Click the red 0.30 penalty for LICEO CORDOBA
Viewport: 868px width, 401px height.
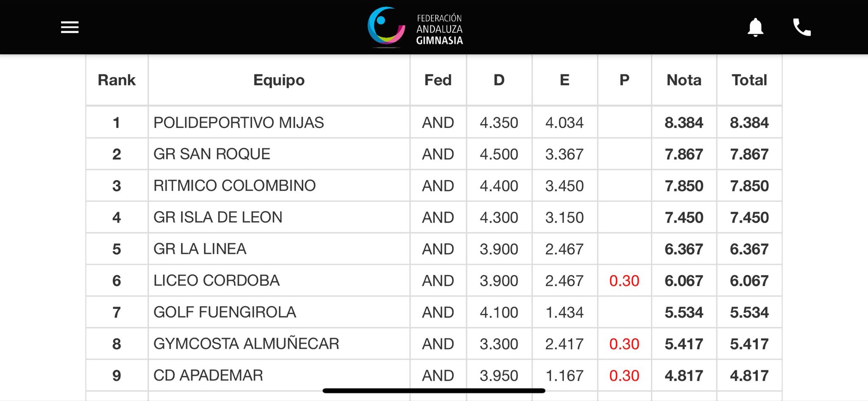click(624, 281)
